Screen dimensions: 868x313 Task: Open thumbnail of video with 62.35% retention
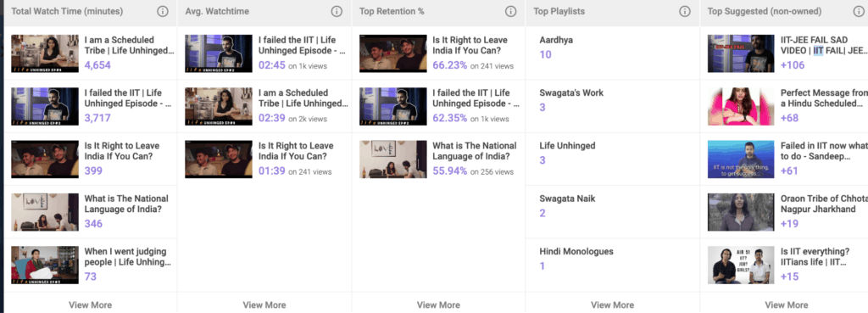tap(393, 106)
